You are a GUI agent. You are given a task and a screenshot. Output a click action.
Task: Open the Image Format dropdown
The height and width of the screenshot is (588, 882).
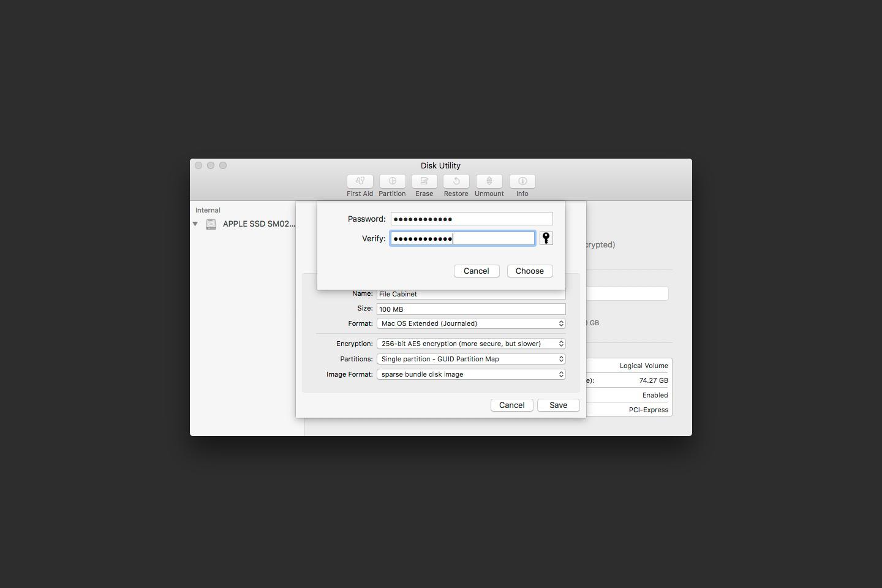click(x=470, y=374)
